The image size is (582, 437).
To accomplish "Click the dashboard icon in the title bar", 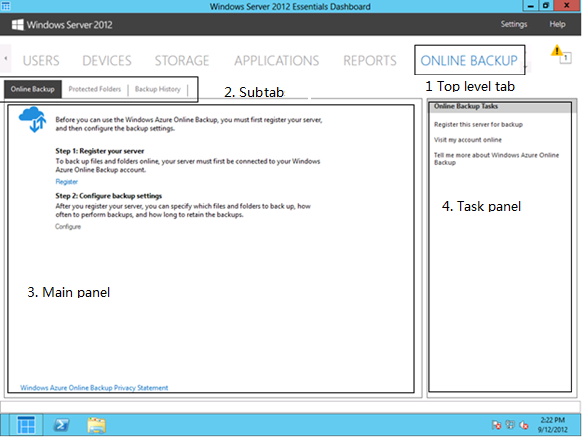I will point(6,6).
